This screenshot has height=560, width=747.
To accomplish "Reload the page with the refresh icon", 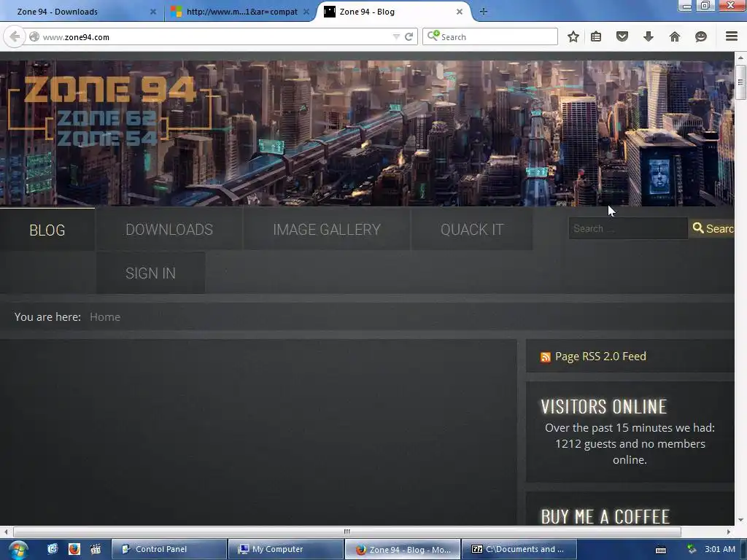I will (409, 36).
